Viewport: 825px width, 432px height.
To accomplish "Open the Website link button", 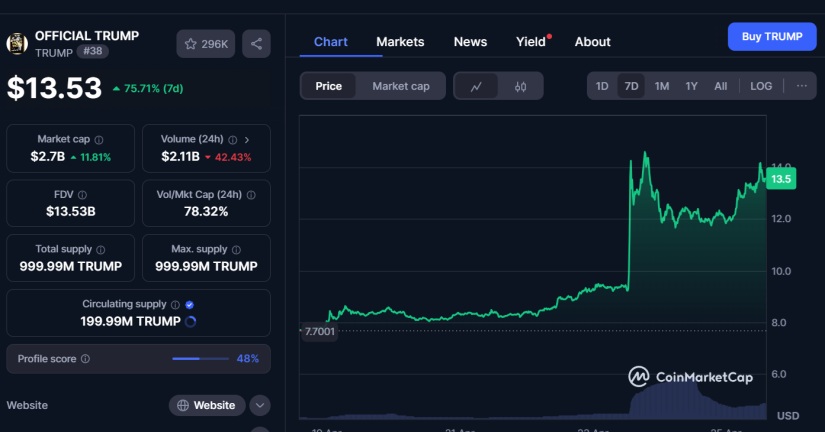I will click(207, 405).
